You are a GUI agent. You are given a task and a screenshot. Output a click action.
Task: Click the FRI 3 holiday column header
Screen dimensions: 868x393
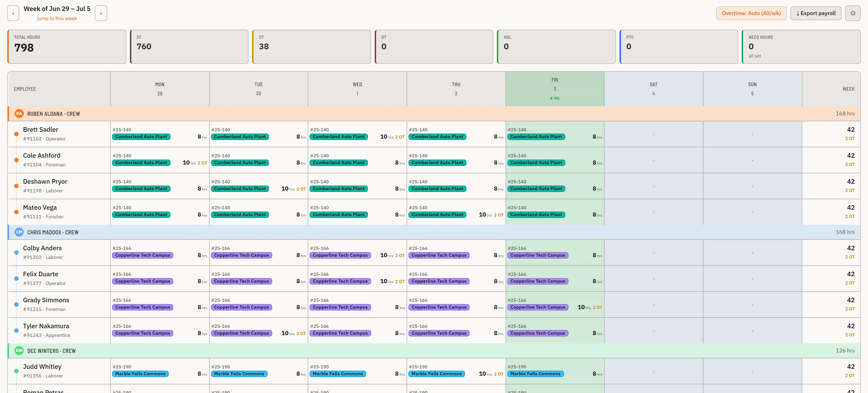[x=555, y=89]
